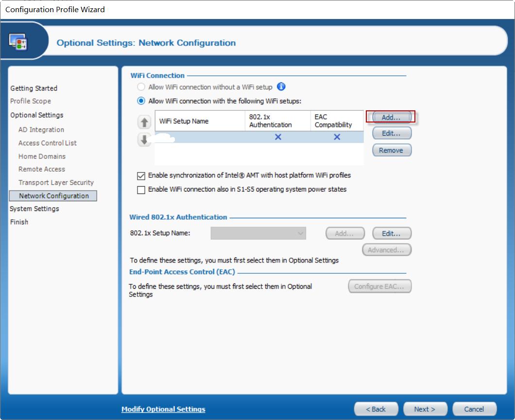Go to AD Integration settings
The width and height of the screenshot is (515, 420).
(41, 130)
